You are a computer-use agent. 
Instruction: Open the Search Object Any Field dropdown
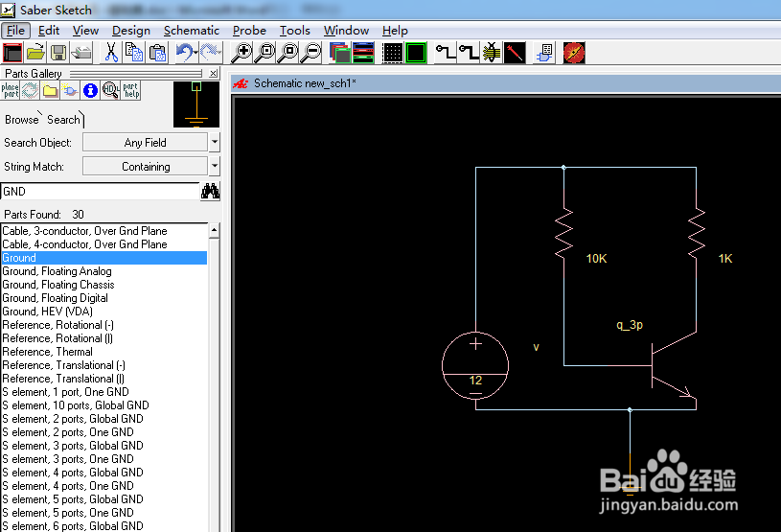coord(215,143)
